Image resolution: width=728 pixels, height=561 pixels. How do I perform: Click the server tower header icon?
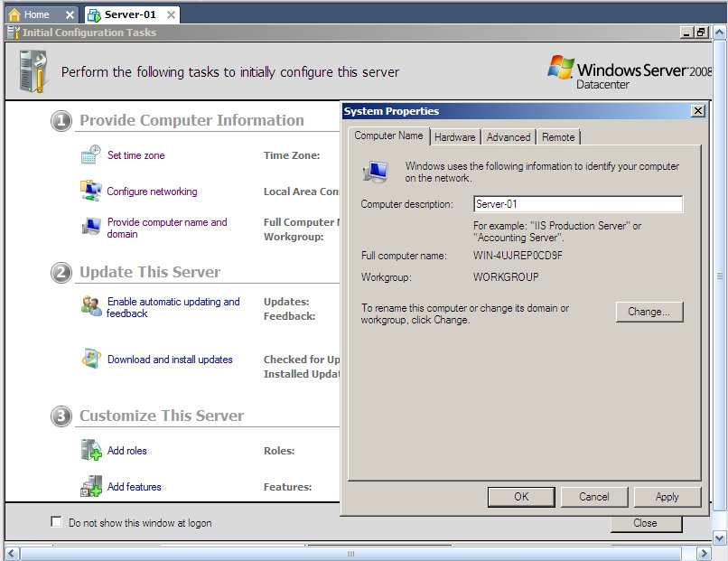(33, 71)
